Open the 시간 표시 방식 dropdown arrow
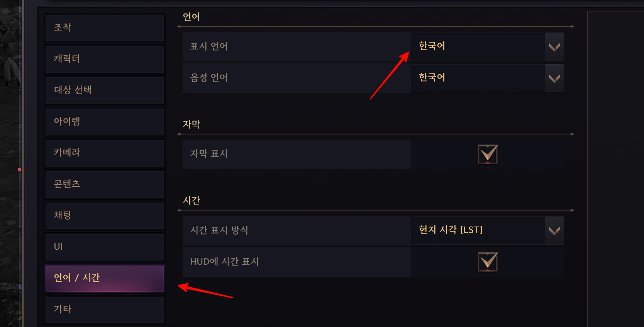 (x=554, y=231)
